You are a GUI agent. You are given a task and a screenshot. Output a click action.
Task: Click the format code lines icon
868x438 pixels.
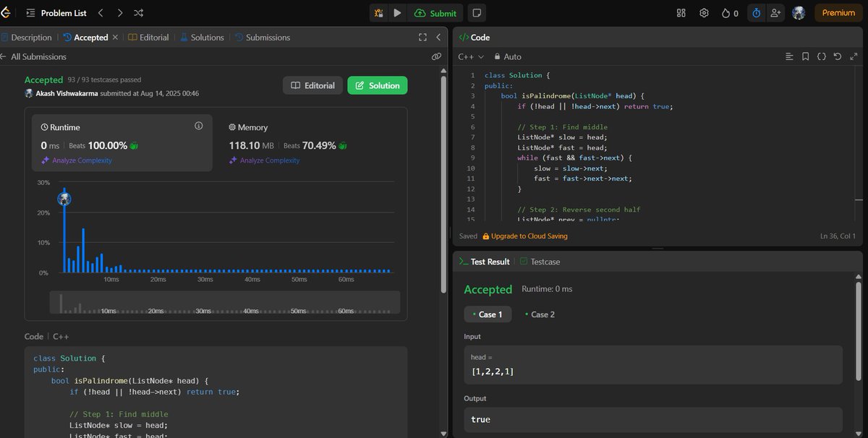click(789, 56)
